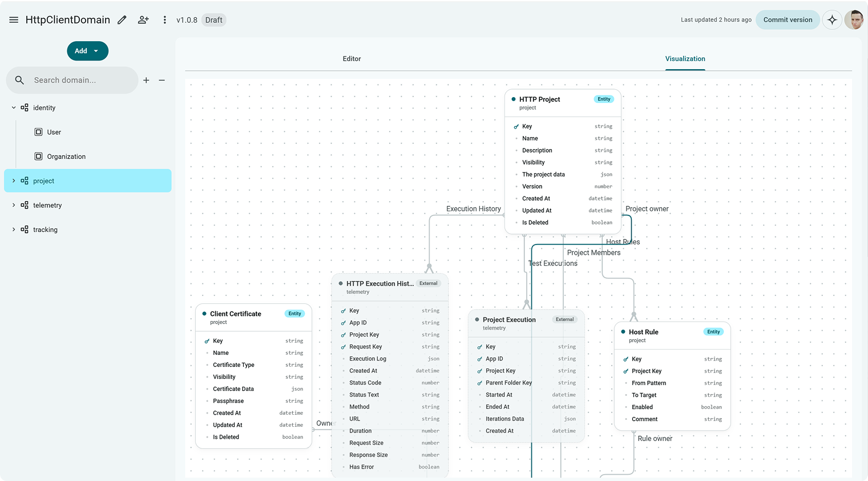This screenshot has width=868, height=481.
Task: Click the Commit version button
Action: (788, 20)
